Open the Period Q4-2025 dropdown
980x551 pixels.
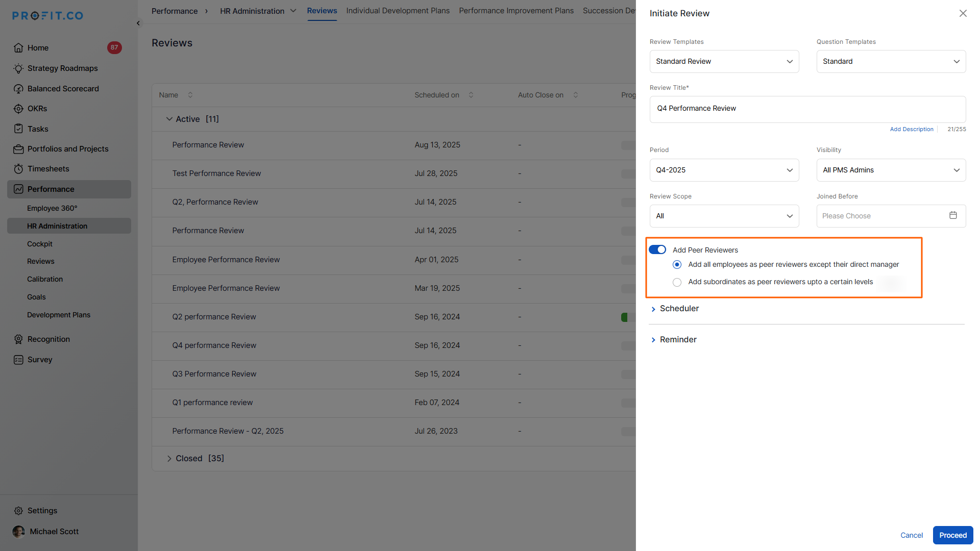[724, 170]
